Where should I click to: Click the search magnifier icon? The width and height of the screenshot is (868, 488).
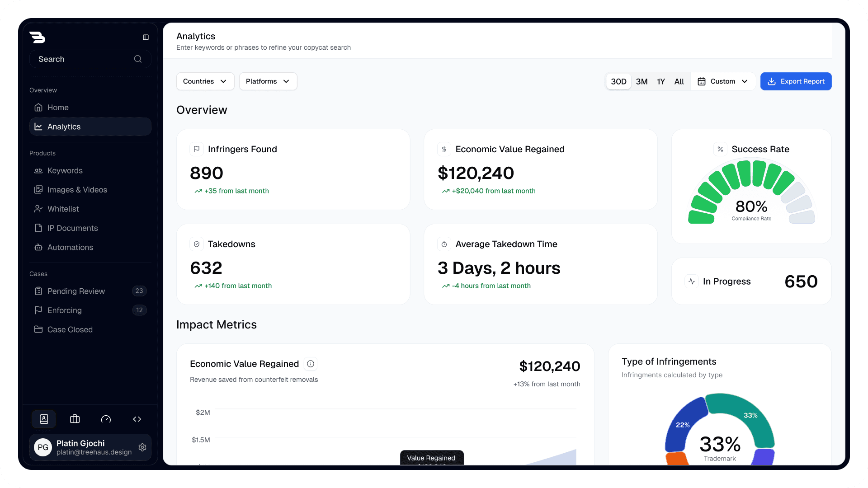(x=138, y=59)
